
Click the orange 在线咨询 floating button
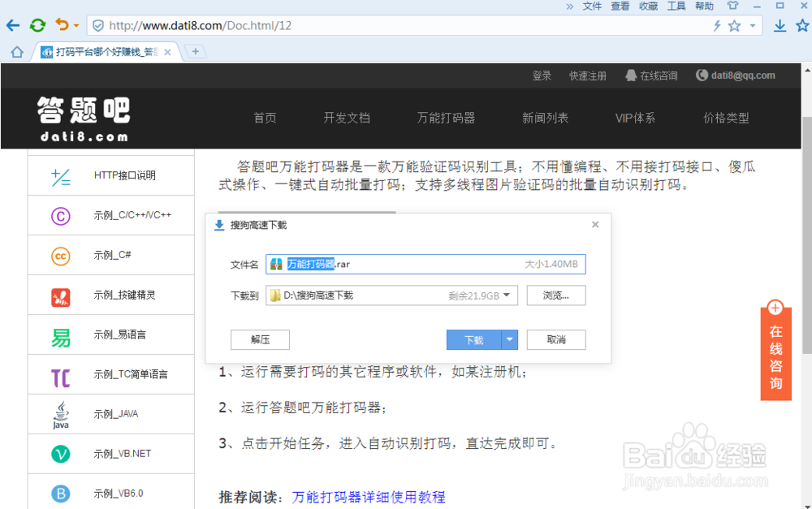click(775, 350)
